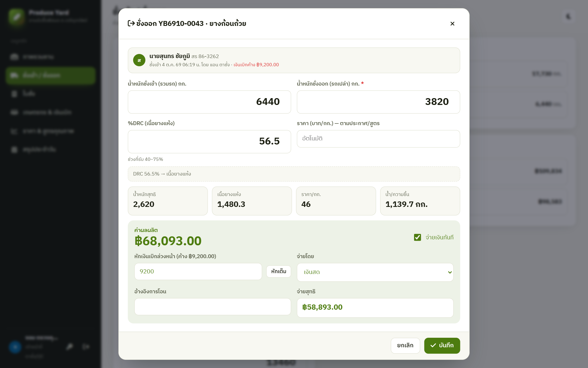Click the advance deduction field showing 9200
Screen dimensions: 588x368
[198, 272]
